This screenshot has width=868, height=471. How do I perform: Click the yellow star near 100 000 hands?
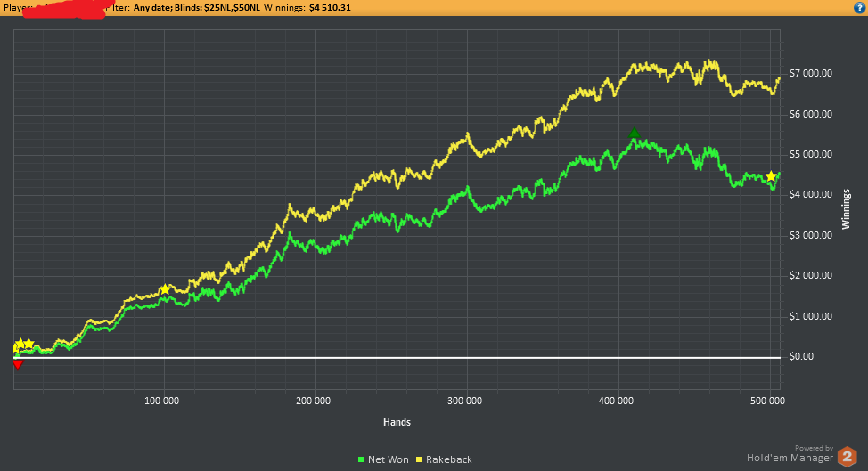coord(165,289)
